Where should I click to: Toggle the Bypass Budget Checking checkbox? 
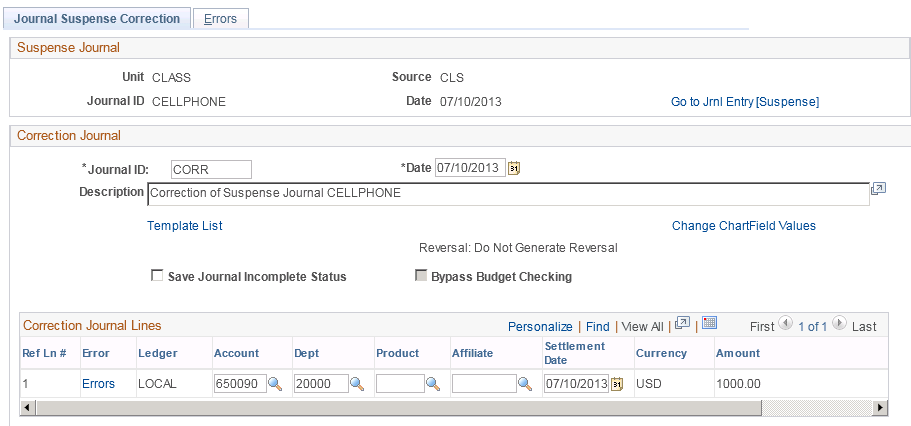tap(421, 276)
